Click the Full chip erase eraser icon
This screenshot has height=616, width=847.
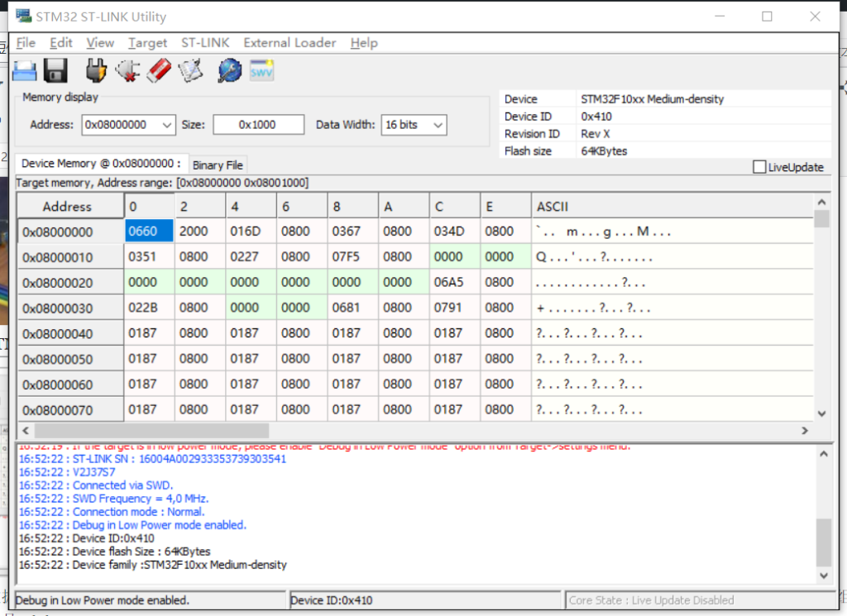[x=160, y=71]
